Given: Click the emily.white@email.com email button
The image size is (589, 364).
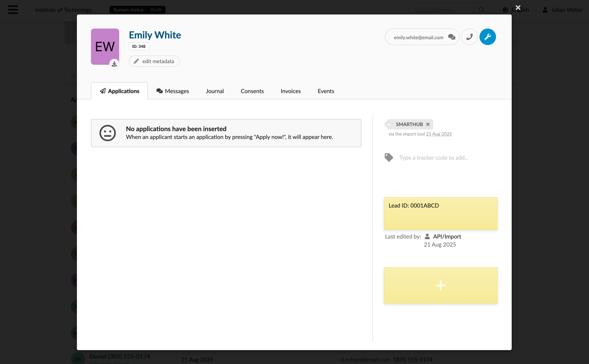Looking at the screenshot, I should pyautogui.click(x=422, y=37).
